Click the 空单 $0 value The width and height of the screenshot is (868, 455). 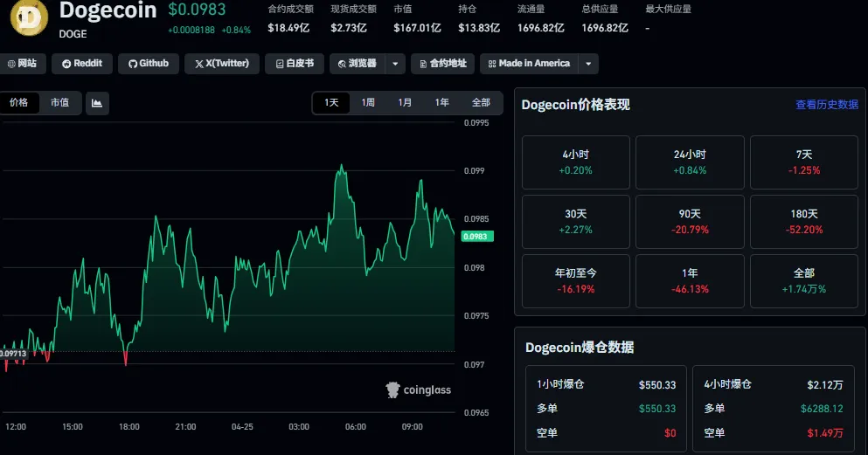(x=670, y=433)
